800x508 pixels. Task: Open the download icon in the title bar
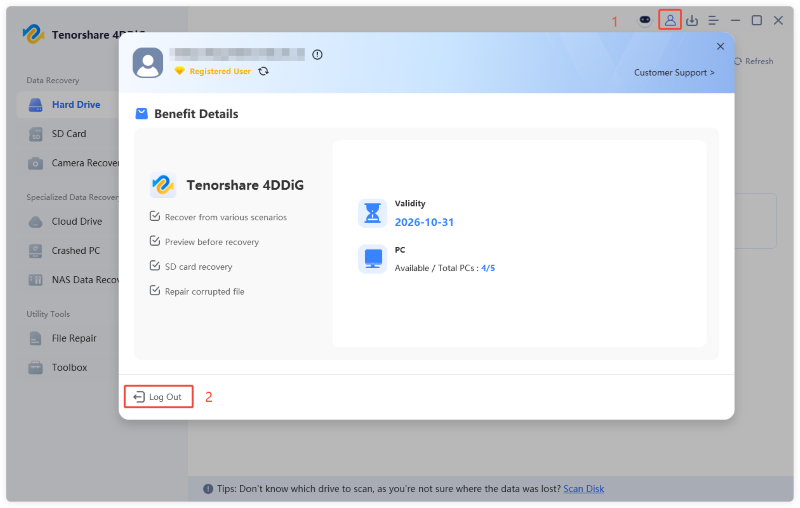click(692, 20)
